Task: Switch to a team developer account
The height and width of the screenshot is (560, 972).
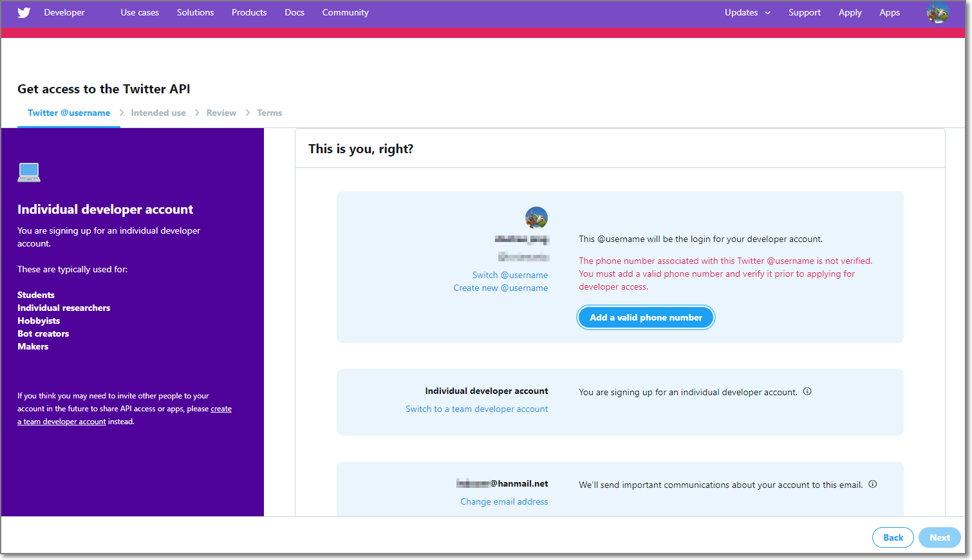Action: [477, 409]
